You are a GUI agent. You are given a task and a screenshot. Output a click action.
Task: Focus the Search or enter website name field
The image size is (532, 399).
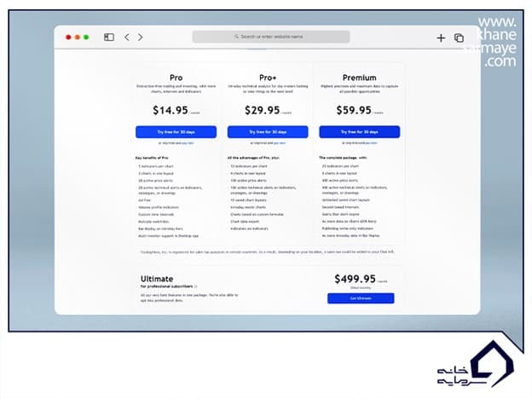pos(271,37)
